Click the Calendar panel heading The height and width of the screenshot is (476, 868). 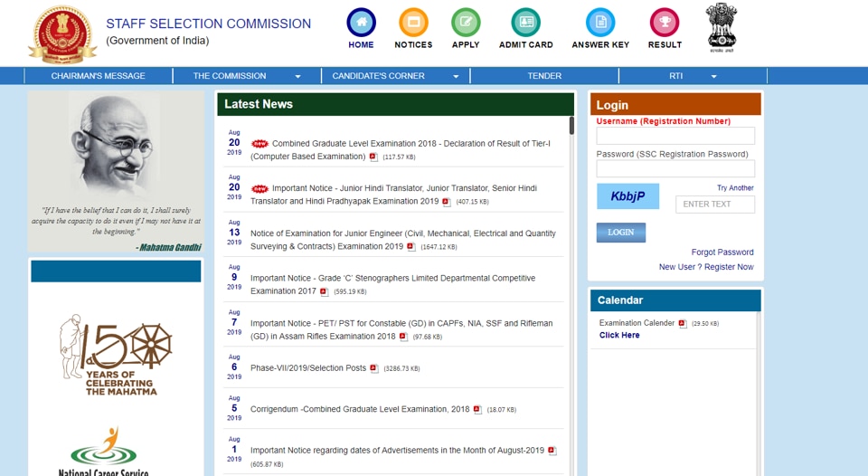[620, 300]
